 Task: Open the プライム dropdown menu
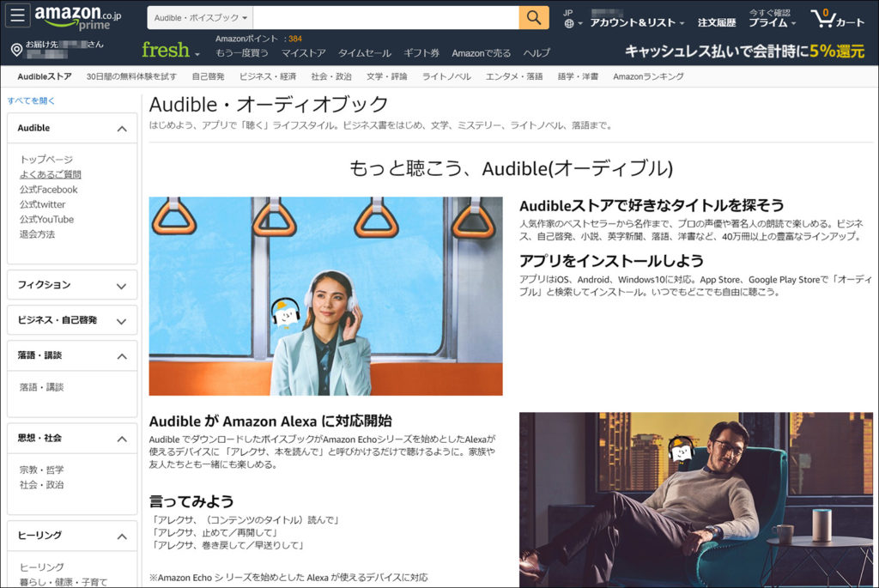pos(772,22)
